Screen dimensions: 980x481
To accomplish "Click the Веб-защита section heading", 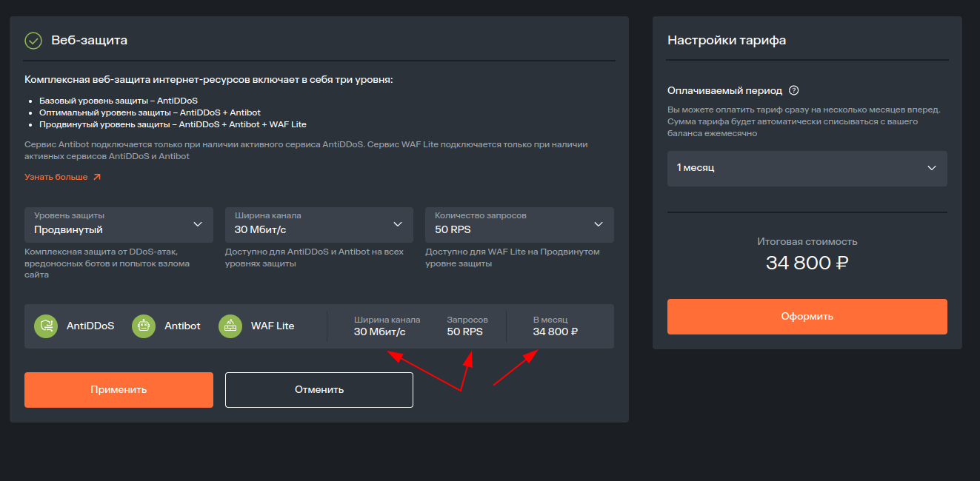I will coord(90,40).
